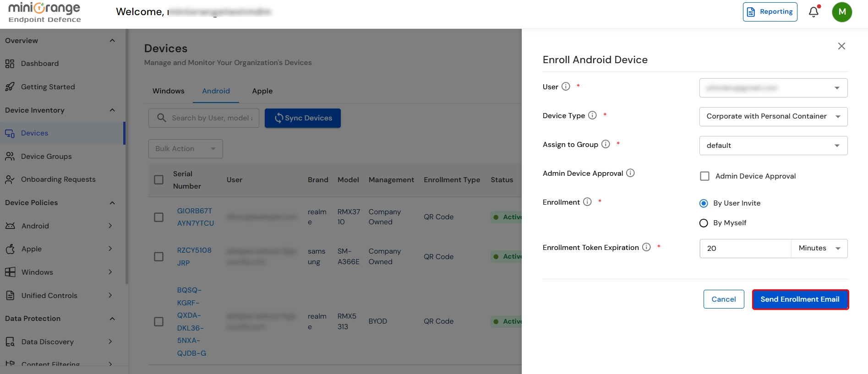The width and height of the screenshot is (868, 374).
Task: Click the Unified Controls document icon
Action: click(x=10, y=295)
